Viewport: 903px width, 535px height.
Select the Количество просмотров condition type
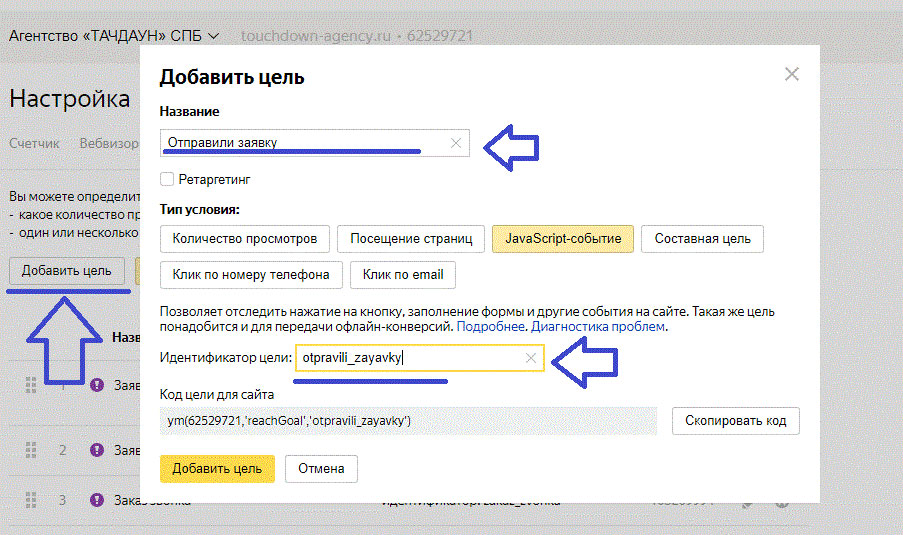(x=244, y=239)
